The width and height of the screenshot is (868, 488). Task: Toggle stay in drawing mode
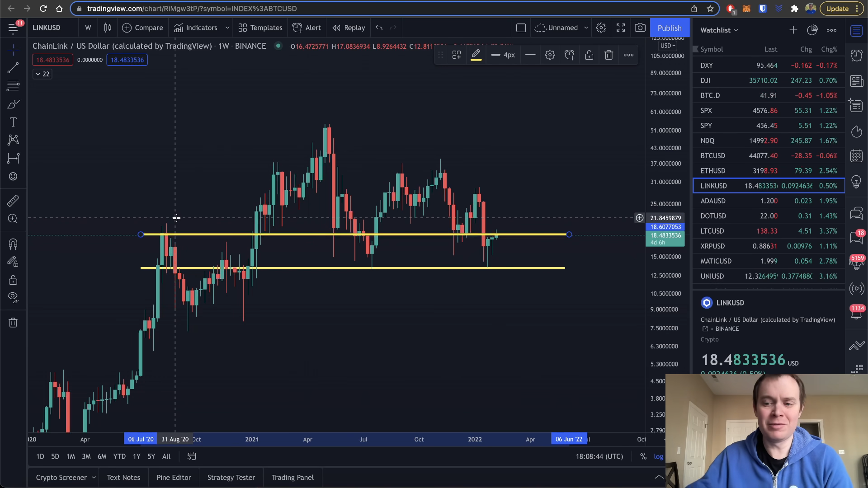[x=13, y=262]
